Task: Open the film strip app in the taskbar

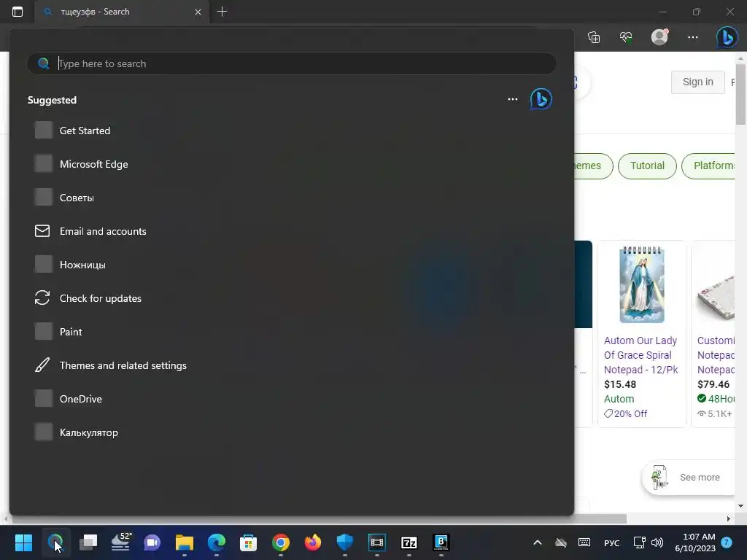Action: coord(377,542)
